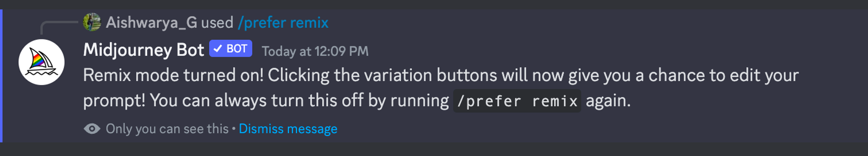
Task: Click the checkmark inside the BOT badge
Action: pos(218,49)
